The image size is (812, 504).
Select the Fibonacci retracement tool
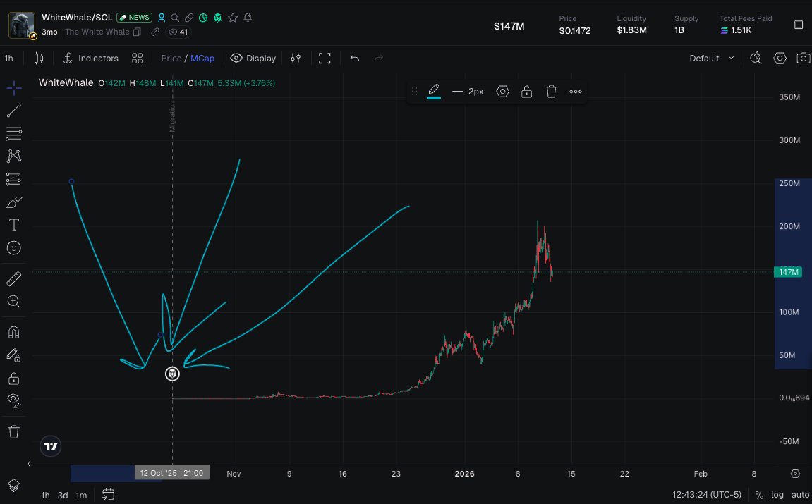(x=14, y=133)
